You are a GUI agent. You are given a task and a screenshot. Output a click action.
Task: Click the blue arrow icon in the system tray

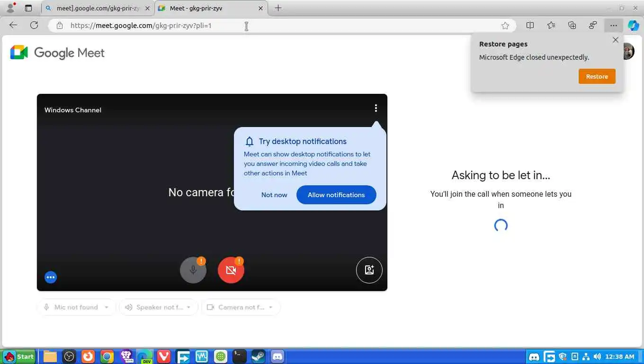pyautogui.click(x=549, y=356)
